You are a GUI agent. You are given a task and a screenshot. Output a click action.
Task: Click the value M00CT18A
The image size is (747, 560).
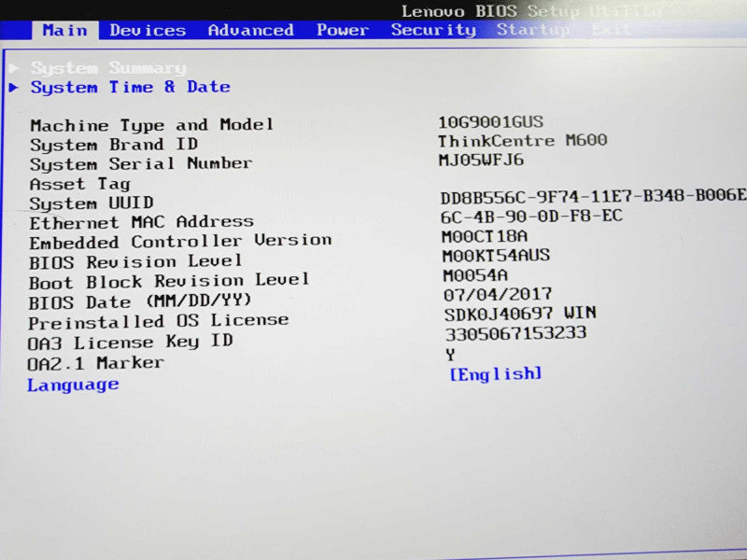(485, 237)
